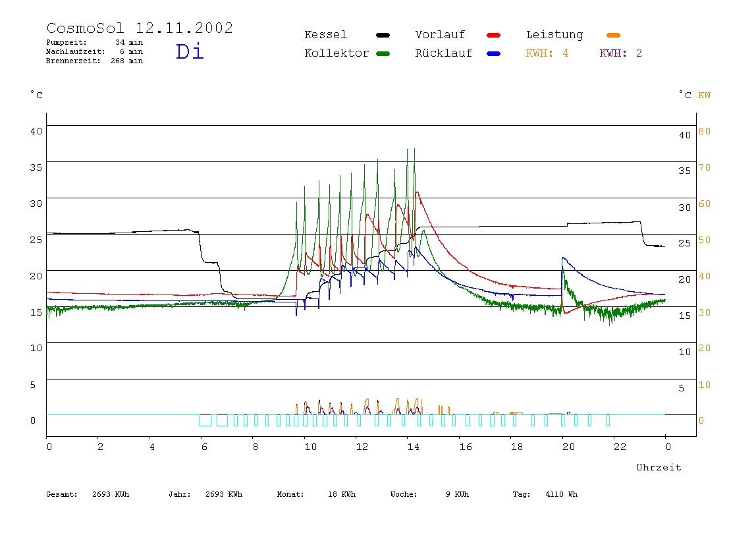Click the blue weekday label "Di"
The width and height of the screenshot is (756, 535).
pos(190,51)
